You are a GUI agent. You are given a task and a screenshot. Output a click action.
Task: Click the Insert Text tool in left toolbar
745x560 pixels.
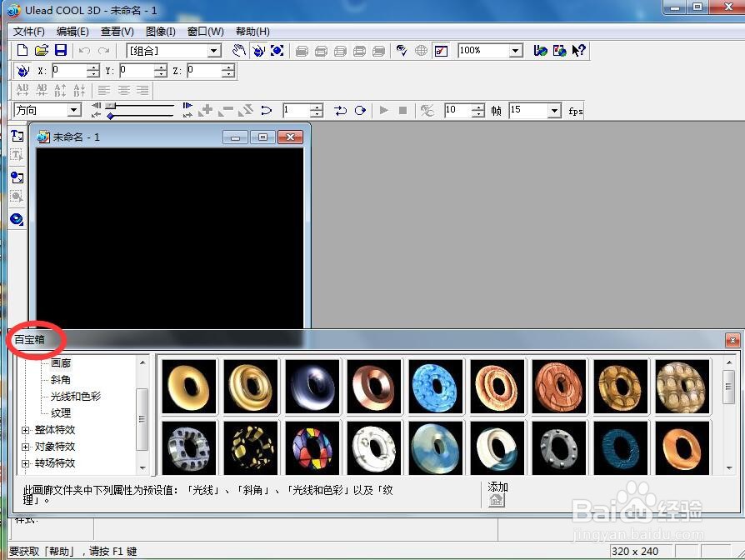[17, 136]
